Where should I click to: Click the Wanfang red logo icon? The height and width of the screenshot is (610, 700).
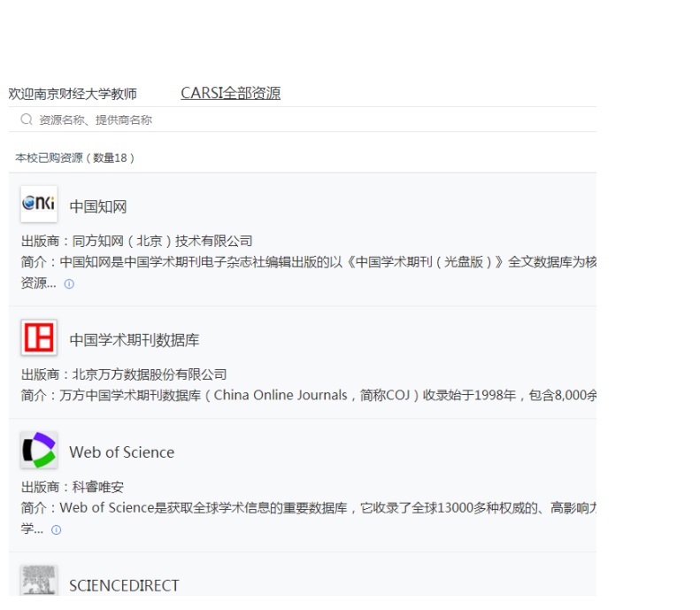tap(39, 337)
